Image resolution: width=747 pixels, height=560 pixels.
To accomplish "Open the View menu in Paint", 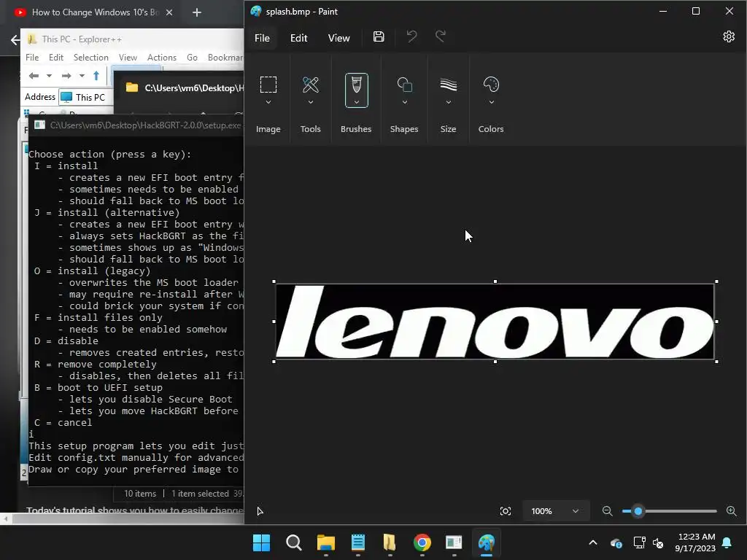I will [x=338, y=38].
